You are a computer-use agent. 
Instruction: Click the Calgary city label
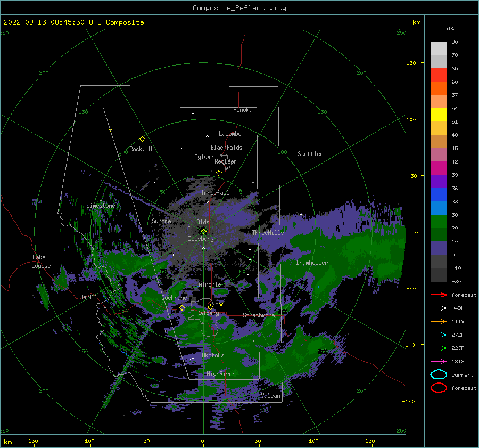[208, 313]
